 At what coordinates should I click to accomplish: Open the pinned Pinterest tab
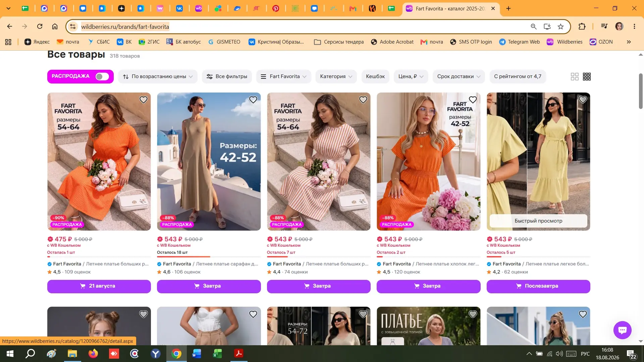point(276,8)
